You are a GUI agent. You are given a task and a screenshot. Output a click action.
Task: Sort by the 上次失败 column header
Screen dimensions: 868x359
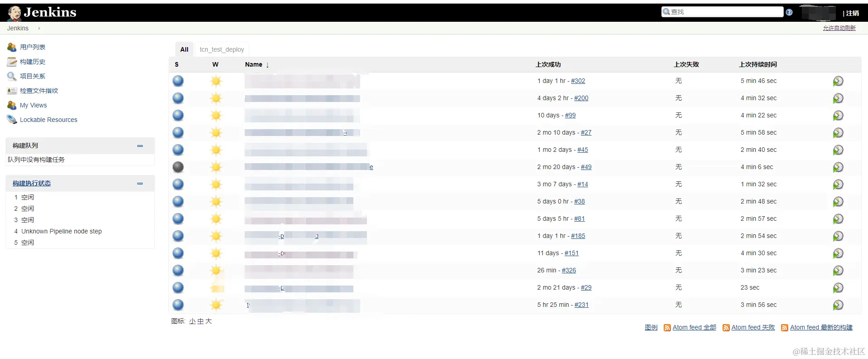686,64
